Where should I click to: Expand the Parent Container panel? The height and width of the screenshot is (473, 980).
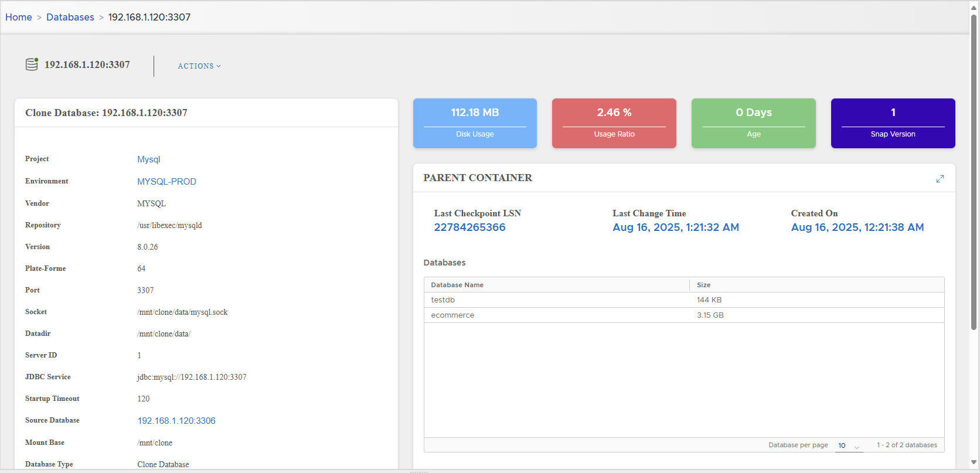coord(940,179)
